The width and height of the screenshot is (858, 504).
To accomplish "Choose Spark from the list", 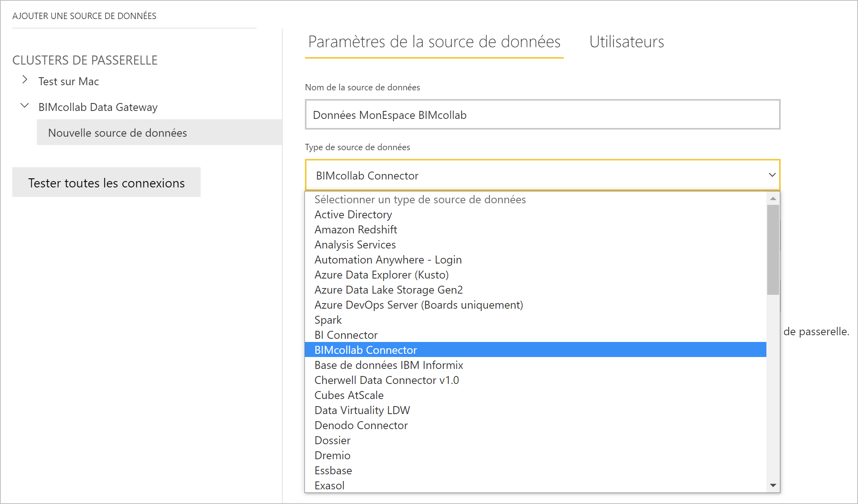I will [x=535, y=320].
